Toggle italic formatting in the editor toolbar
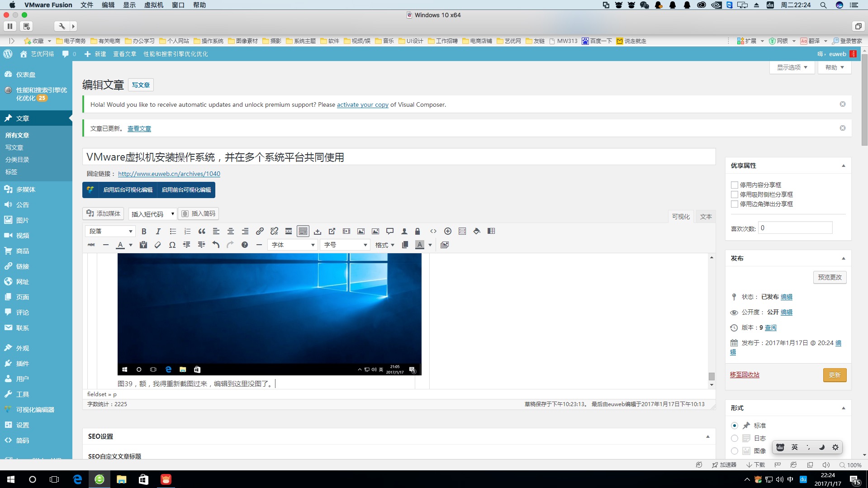The image size is (868, 488). click(158, 231)
